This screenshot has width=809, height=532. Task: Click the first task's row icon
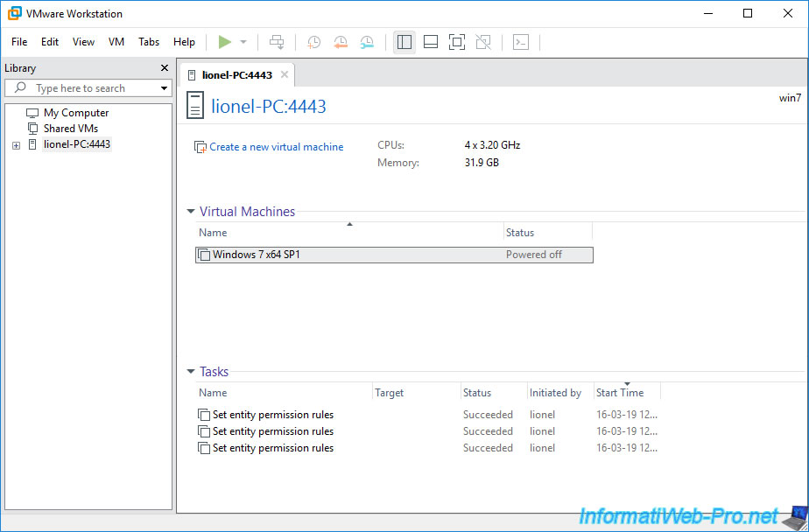[x=204, y=415]
